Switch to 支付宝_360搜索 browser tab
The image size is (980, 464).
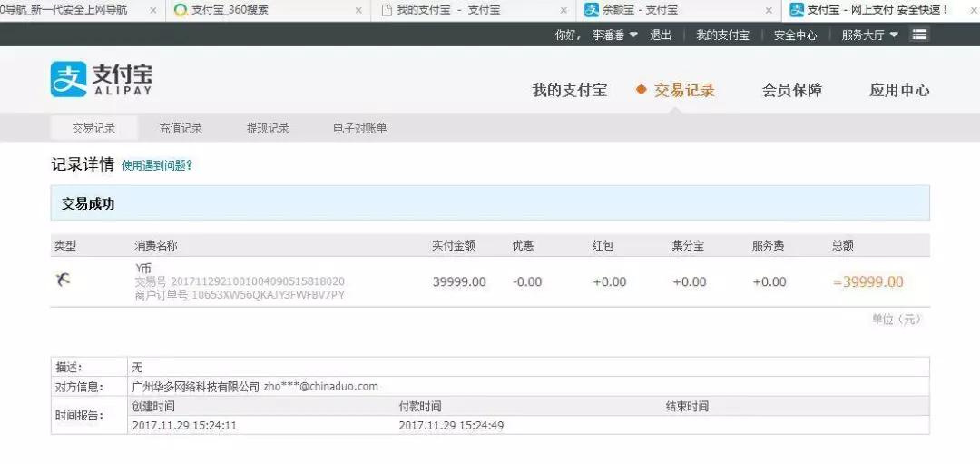268,11
